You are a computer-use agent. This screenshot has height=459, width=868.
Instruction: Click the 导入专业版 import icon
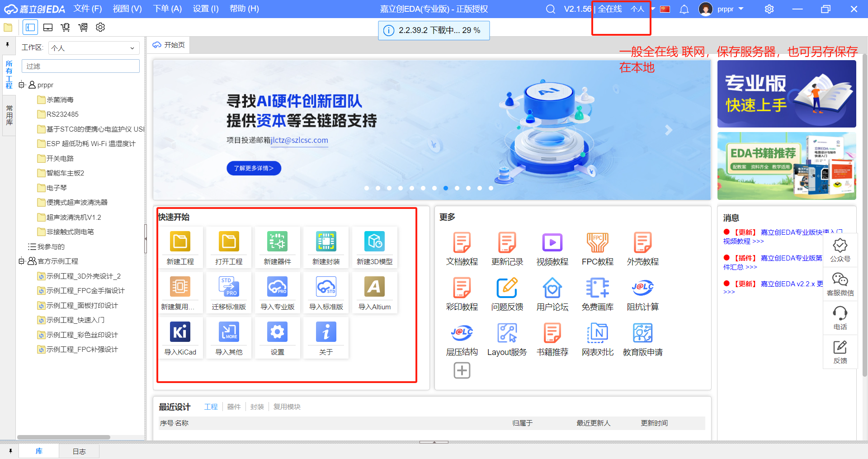tap(278, 287)
